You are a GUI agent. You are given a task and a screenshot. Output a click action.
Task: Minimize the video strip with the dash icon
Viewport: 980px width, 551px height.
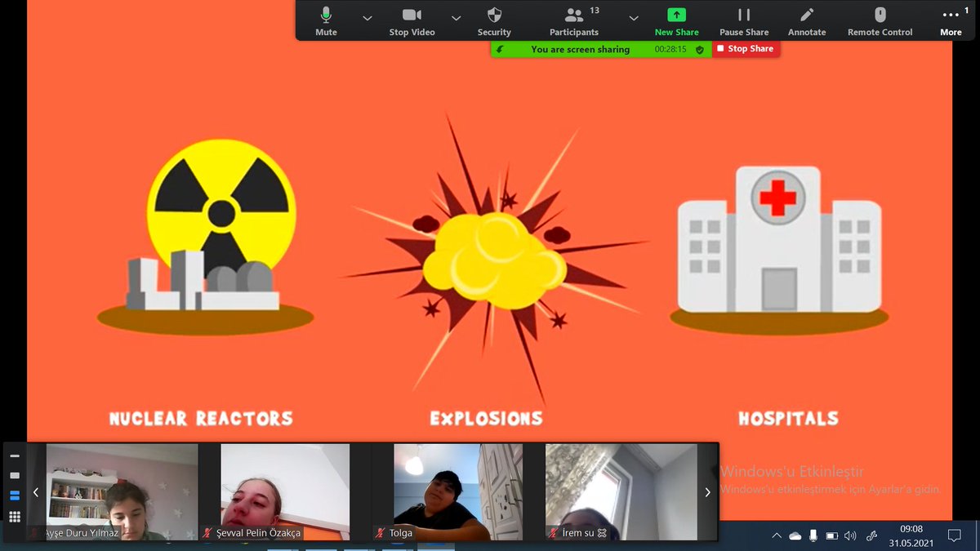click(x=15, y=456)
